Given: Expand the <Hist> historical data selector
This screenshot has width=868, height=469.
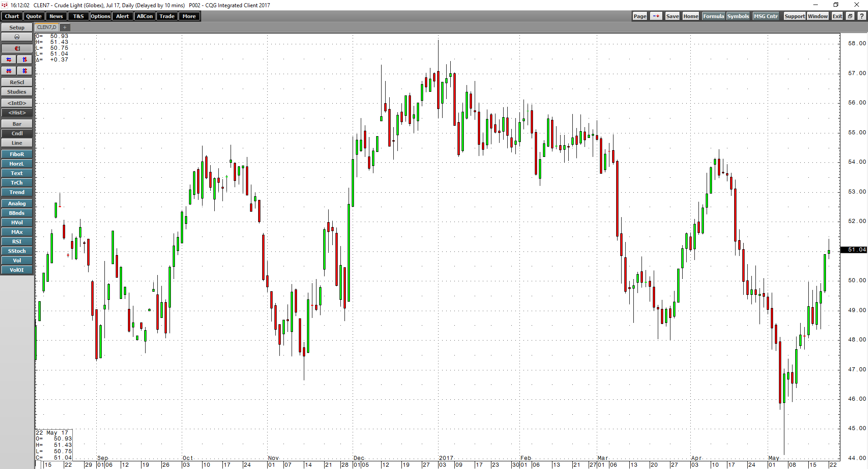Looking at the screenshot, I should (x=17, y=113).
